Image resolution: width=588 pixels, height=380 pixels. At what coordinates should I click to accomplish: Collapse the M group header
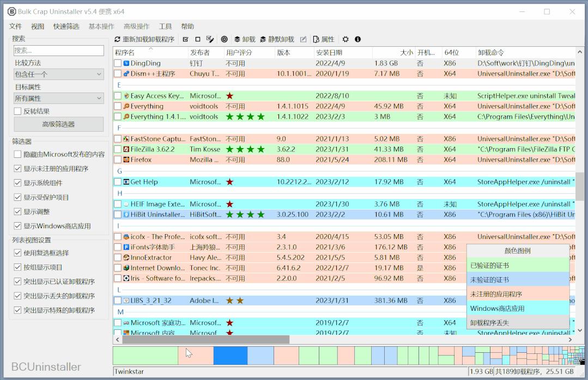point(118,311)
